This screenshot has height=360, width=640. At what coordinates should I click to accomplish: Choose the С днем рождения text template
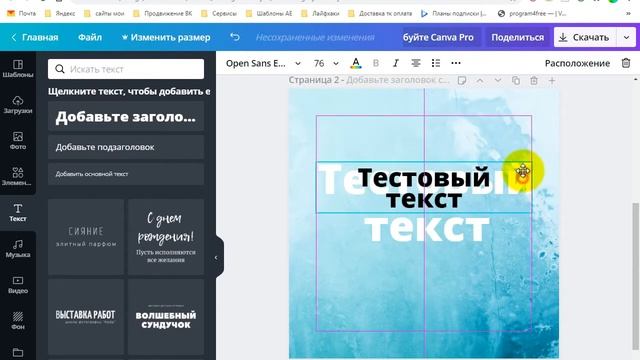click(x=166, y=237)
